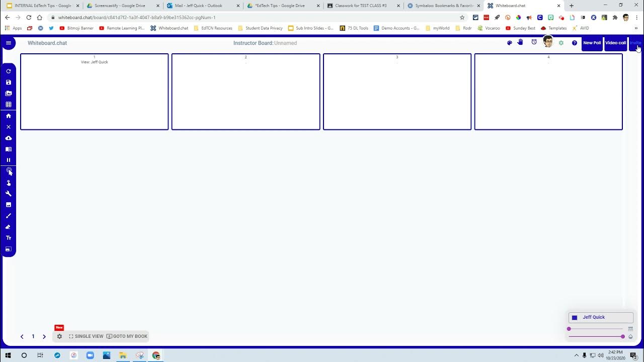
Task: Bookmark this page with the star icon
Action: (x=462, y=17)
